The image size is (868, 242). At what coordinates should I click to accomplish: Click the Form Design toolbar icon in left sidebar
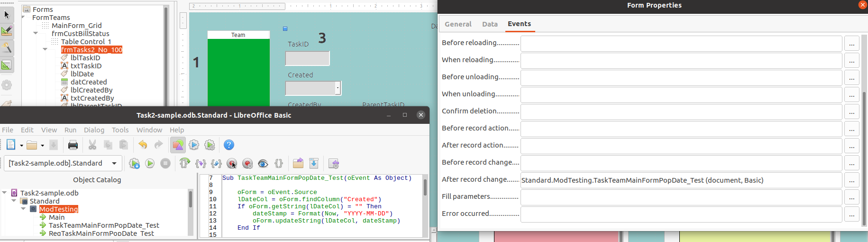(7, 65)
